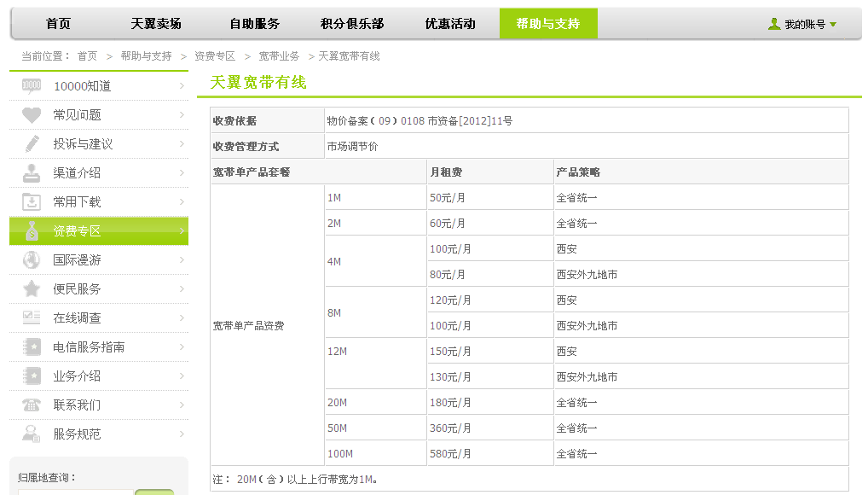Viewport: 868px width, 495px height.
Task: Click the 50元/月 price cell
Action: tap(448, 198)
